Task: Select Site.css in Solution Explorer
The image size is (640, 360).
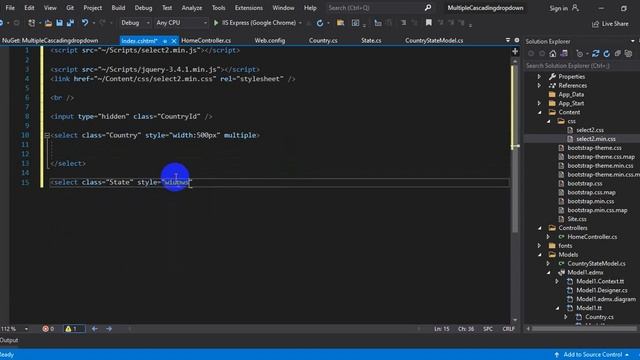Action: click(577, 219)
